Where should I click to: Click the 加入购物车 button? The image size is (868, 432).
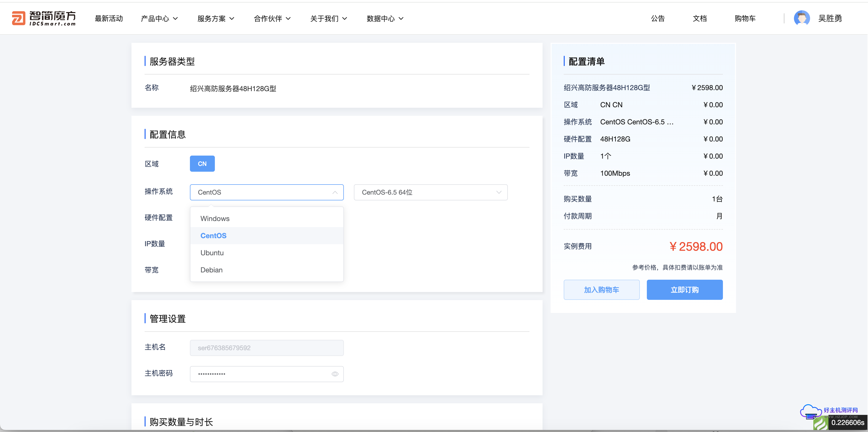(602, 290)
